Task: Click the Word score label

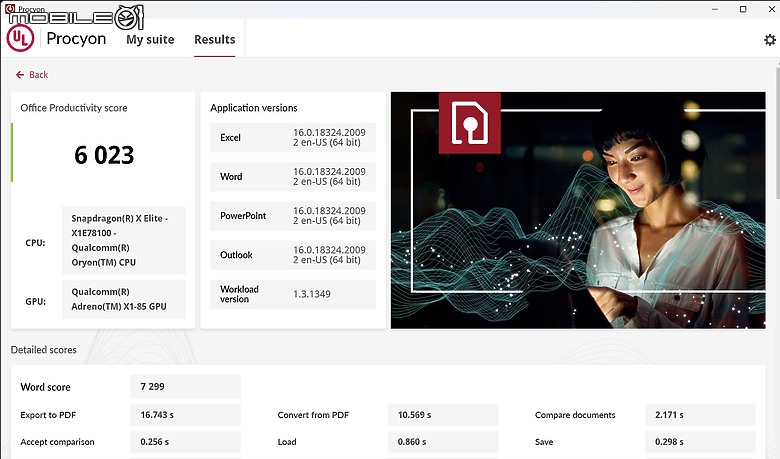Action: point(45,387)
